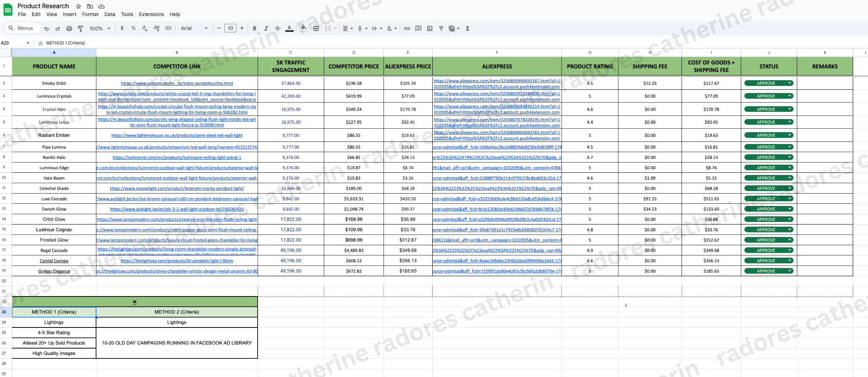Toggle italic formatting
Screen dimensions: 868x377
coord(266,28)
